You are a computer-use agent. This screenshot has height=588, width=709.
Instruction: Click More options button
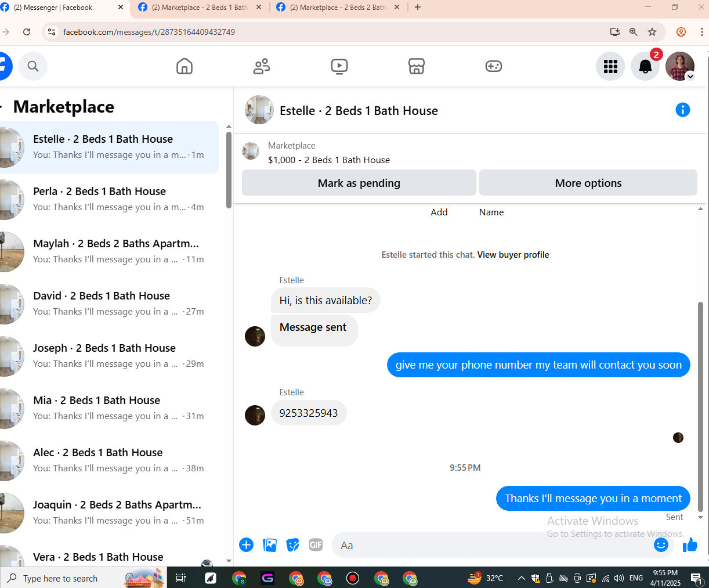(588, 183)
